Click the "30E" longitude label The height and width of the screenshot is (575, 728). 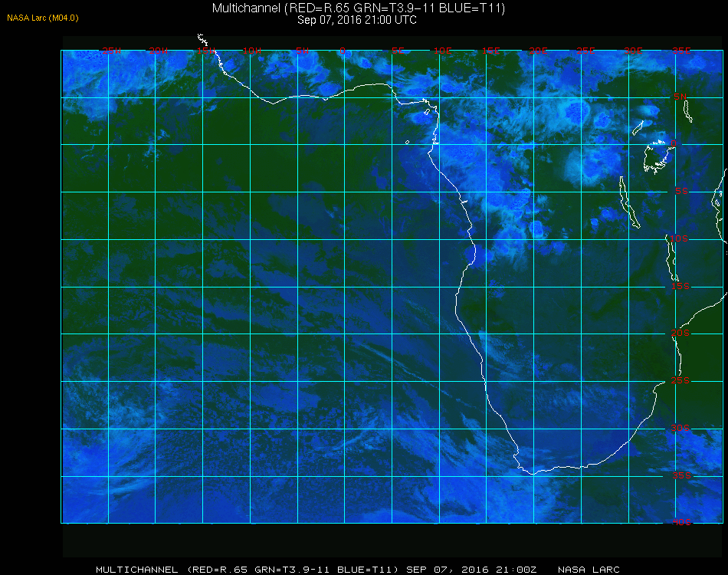click(x=633, y=51)
